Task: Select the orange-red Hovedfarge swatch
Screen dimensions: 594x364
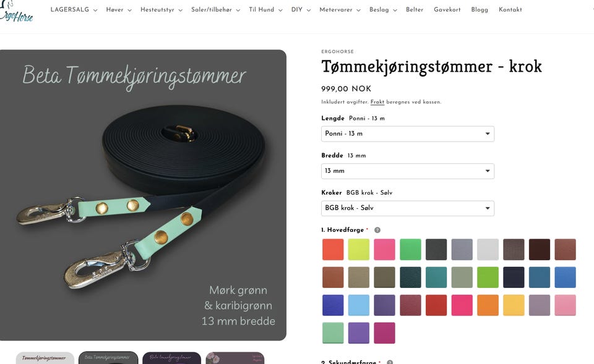Action: click(x=333, y=249)
